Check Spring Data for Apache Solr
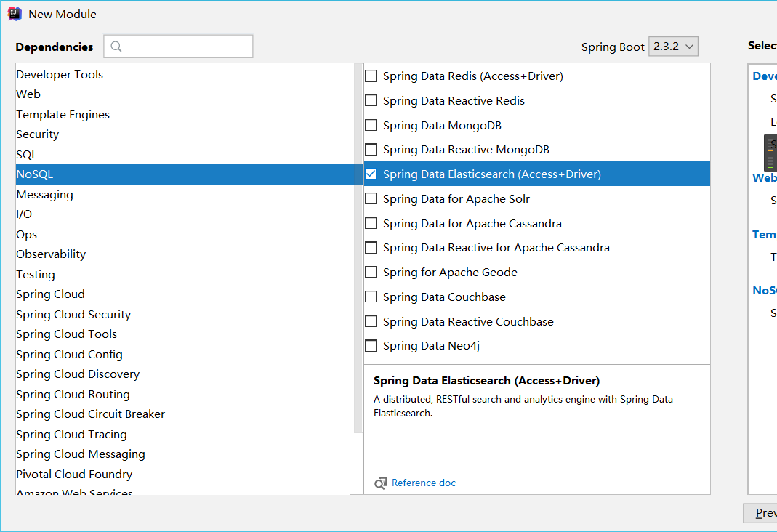 [371, 198]
